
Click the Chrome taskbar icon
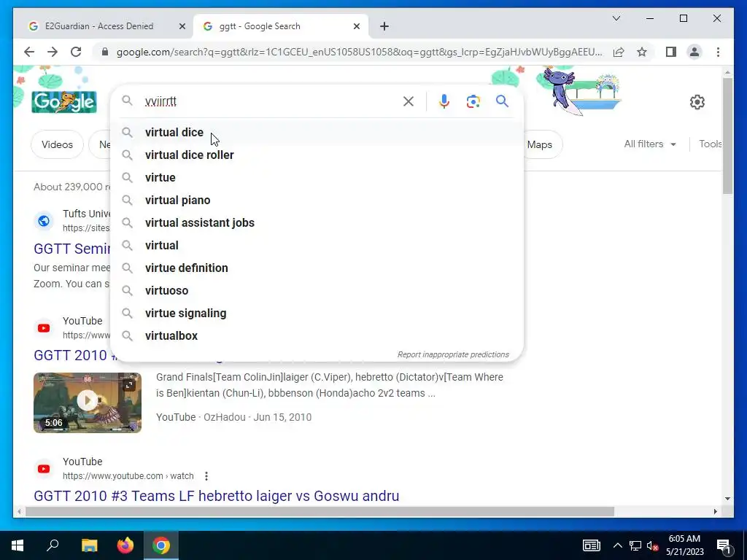coord(161,545)
